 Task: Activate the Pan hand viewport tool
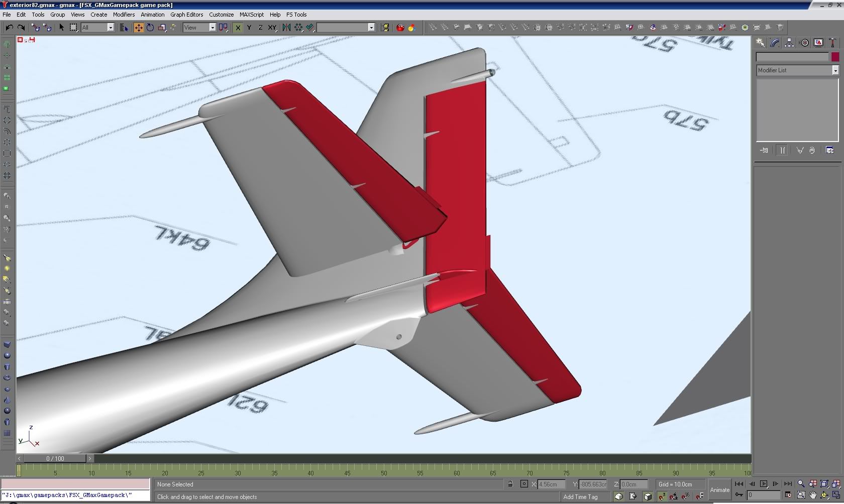tap(812, 495)
